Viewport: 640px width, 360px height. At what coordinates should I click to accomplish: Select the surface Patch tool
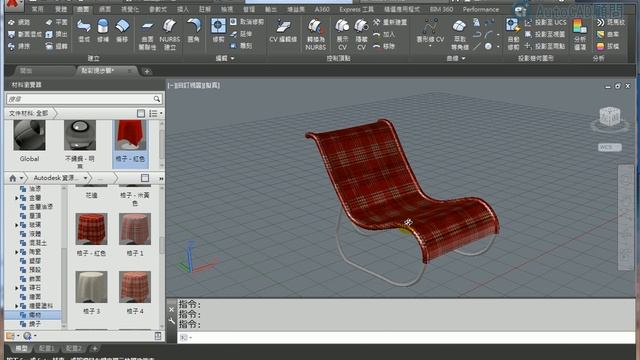pyautogui.click(x=103, y=31)
